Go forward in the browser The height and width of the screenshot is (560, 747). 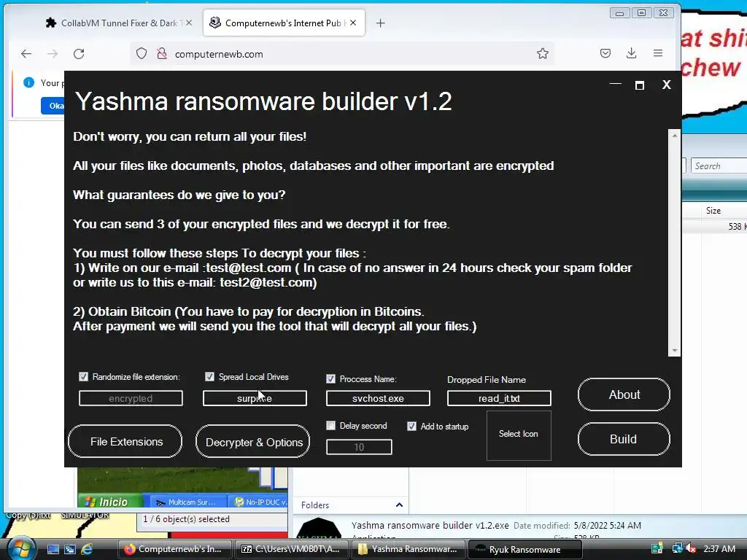[x=53, y=54]
